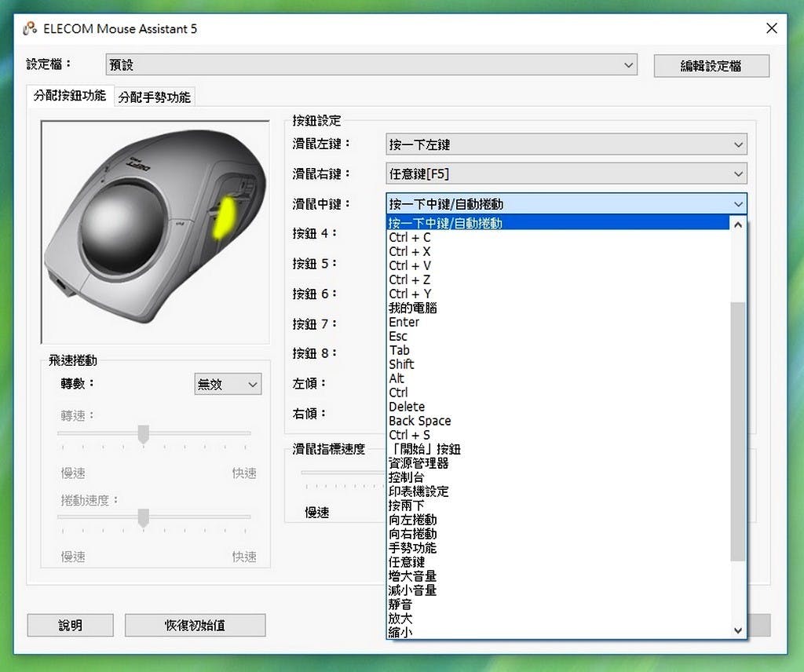The width and height of the screenshot is (804, 672).
Task: Choose 我的電腦 in the dropdown list
Action: point(412,308)
